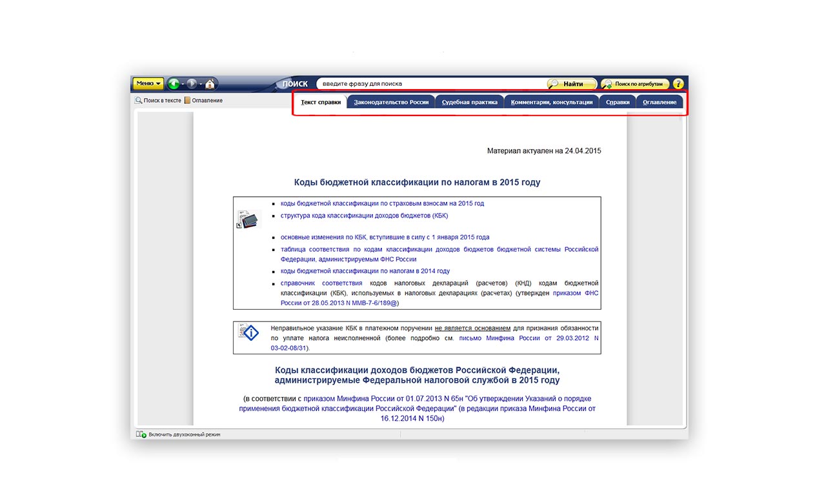The image size is (817, 504).
Task: Click the Включить двухоконный режим label
Action: click(185, 435)
